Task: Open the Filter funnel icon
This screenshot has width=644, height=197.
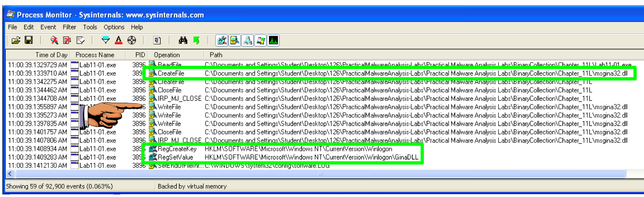Action: [x=106, y=41]
